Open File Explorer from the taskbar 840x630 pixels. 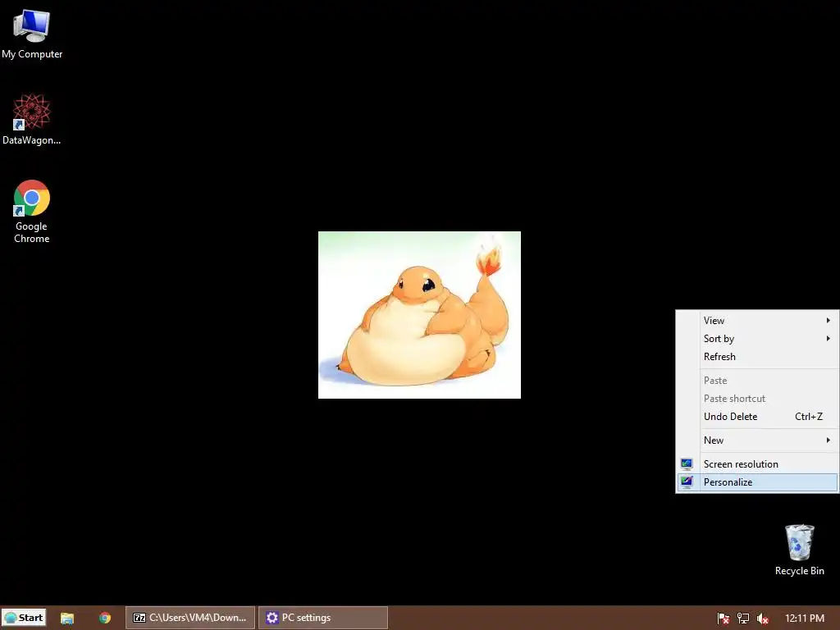(67, 618)
